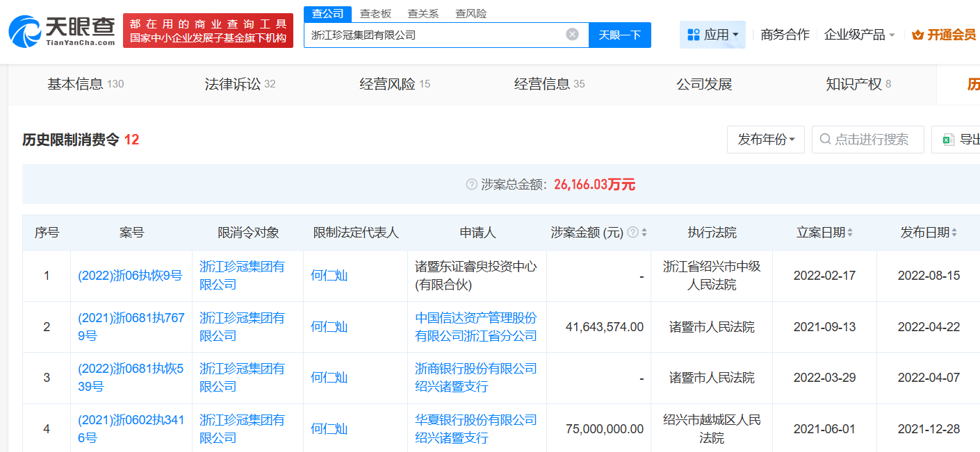Click the Tianyancha logo
980x452 pixels.
click(63, 31)
